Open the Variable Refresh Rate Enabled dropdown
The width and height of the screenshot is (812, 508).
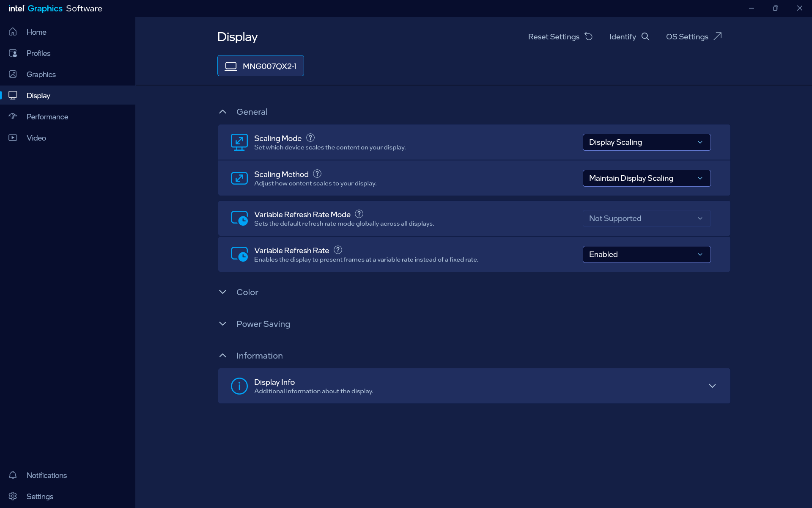(x=647, y=254)
